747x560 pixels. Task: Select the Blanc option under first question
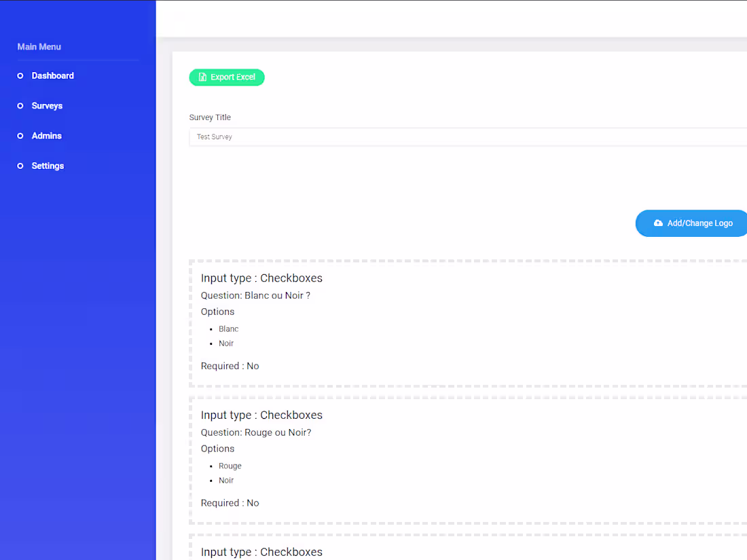[x=228, y=329]
